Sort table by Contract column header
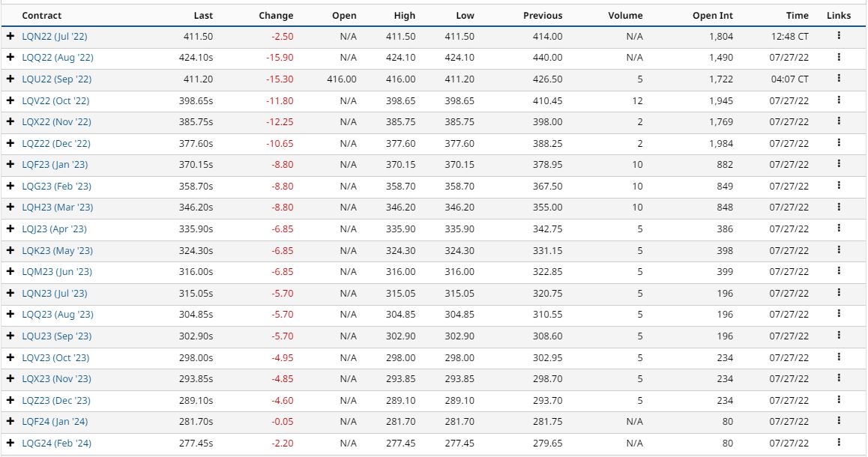The height and width of the screenshot is (457, 868). 42,16
